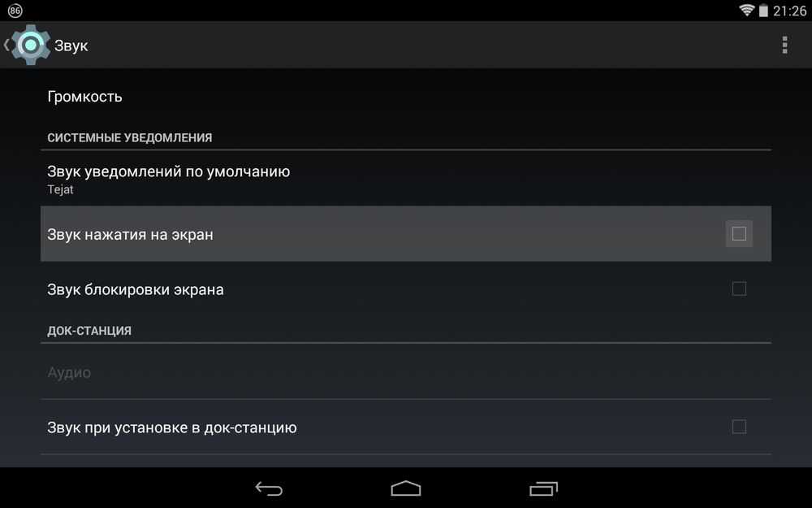Viewport: 812px width, 508px height.
Task: Open the recent apps button
Action: tap(543, 488)
